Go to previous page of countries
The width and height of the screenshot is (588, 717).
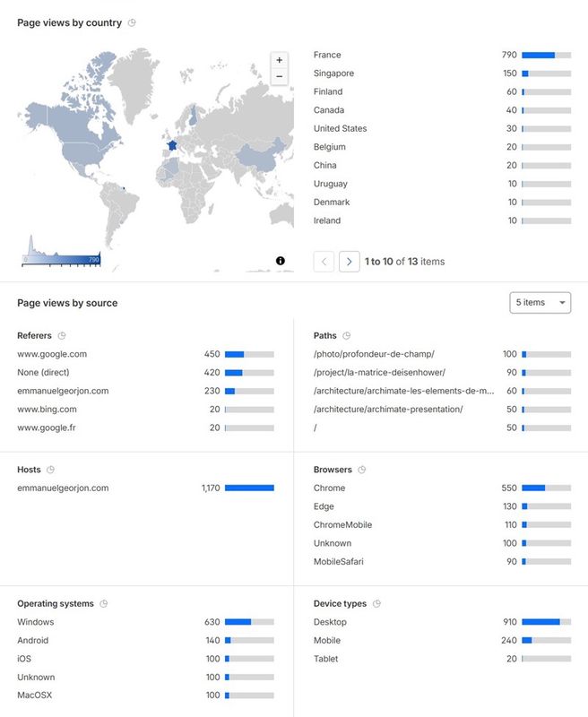(x=324, y=262)
